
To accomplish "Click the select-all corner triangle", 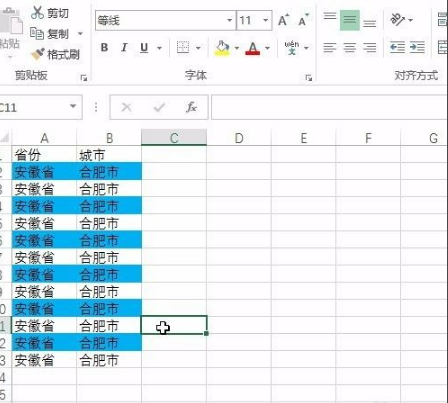I will [x=5, y=137].
